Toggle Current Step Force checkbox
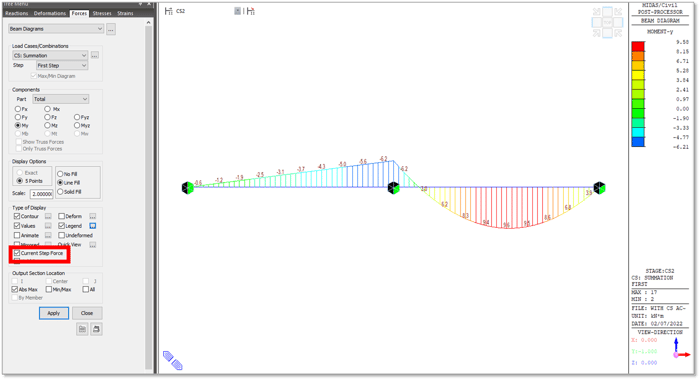Viewport: 700px width, 380px height. pyautogui.click(x=17, y=253)
